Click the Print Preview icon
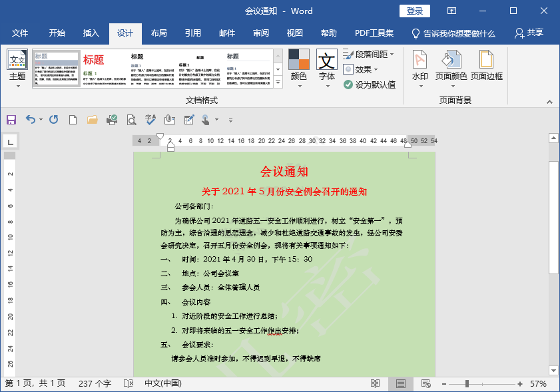The height and width of the screenshot is (392, 560). point(131,119)
